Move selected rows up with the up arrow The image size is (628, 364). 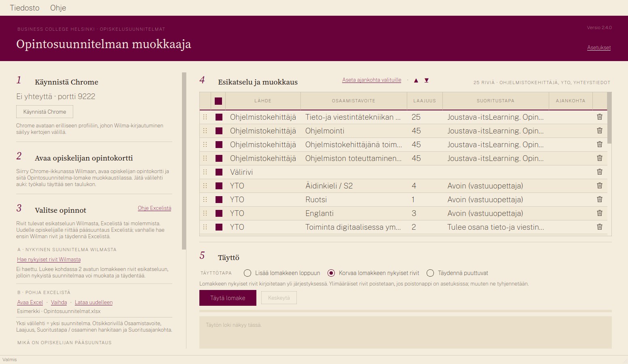[416, 80]
